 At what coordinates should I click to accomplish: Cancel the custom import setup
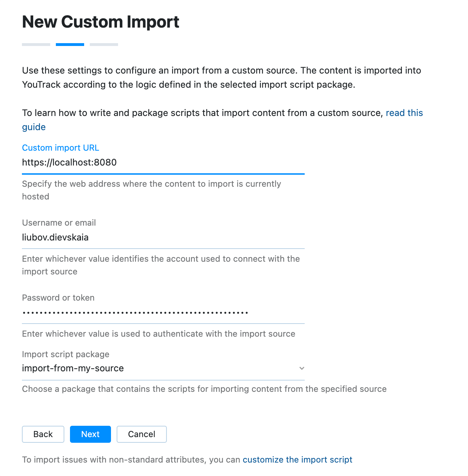141,434
